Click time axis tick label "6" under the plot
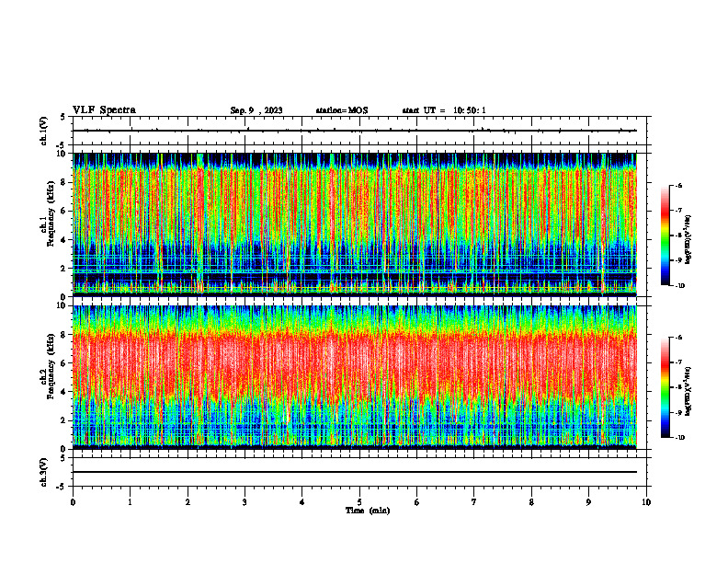Viewport: 728px width, 563px height. 417,502
